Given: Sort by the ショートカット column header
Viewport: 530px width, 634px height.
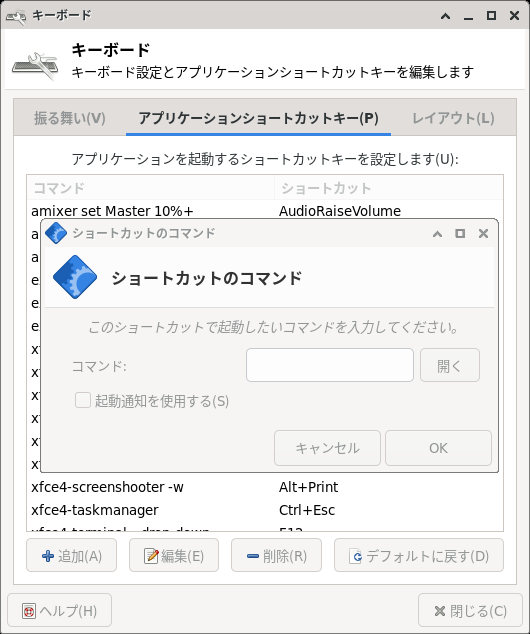Looking at the screenshot, I should [x=389, y=188].
